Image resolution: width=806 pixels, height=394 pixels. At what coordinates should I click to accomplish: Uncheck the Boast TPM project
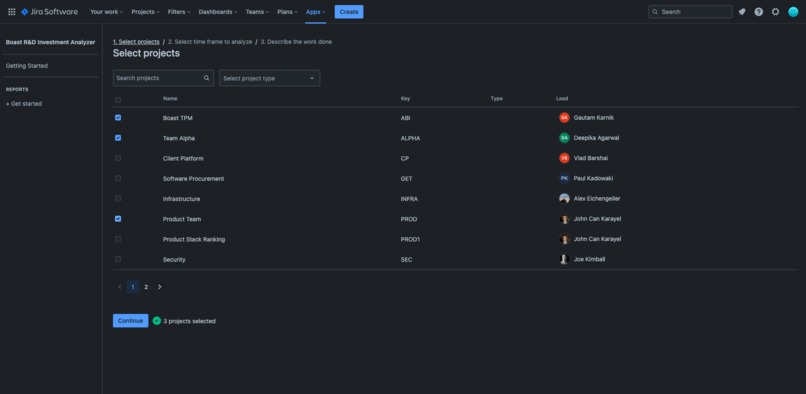tap(118, 118)
